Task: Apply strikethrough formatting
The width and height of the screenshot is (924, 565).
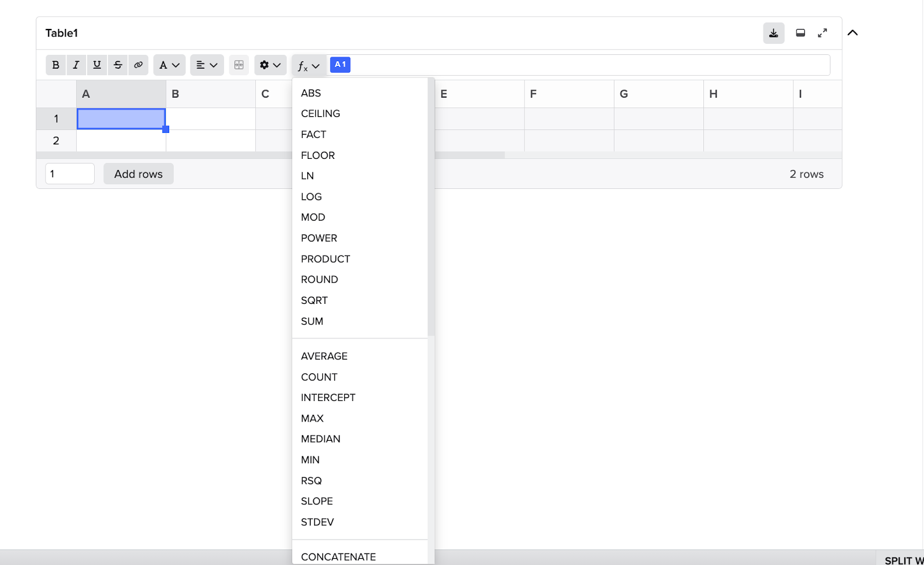Action: 118,65
